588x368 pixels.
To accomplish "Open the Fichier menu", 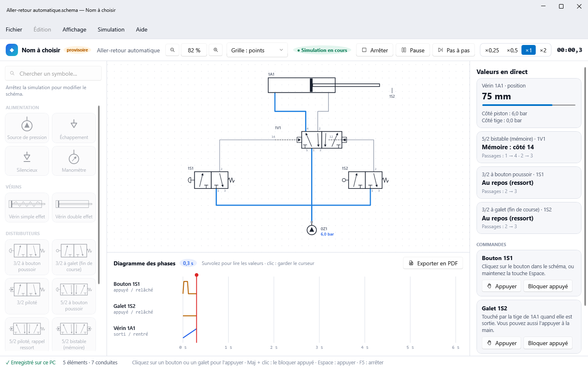I will tap(14, 29).
